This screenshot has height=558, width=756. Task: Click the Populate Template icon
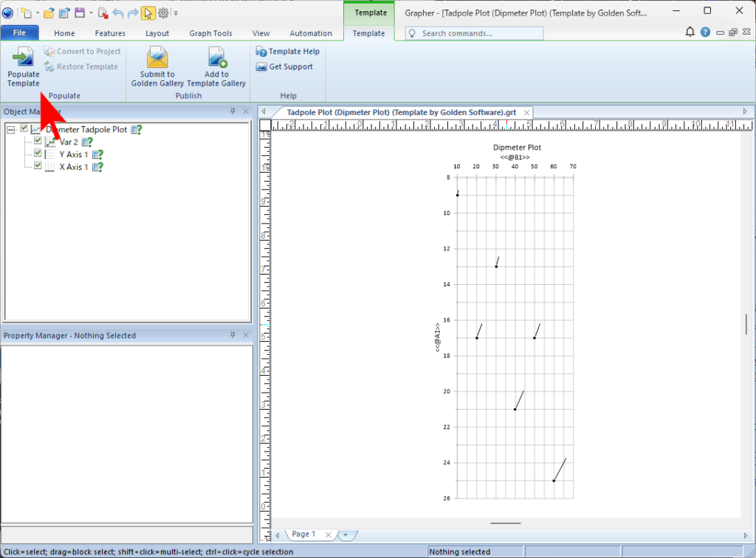[23, 58]
